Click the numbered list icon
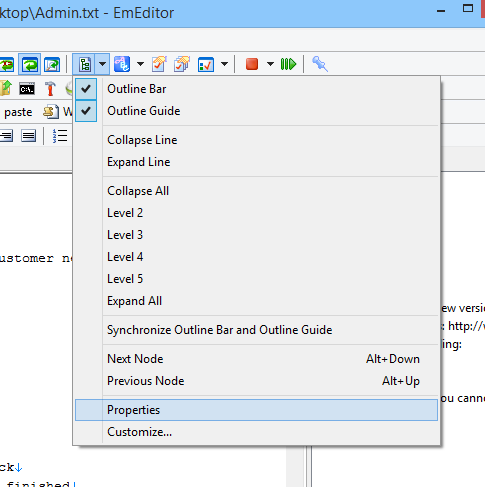 [x=60, y=136]
